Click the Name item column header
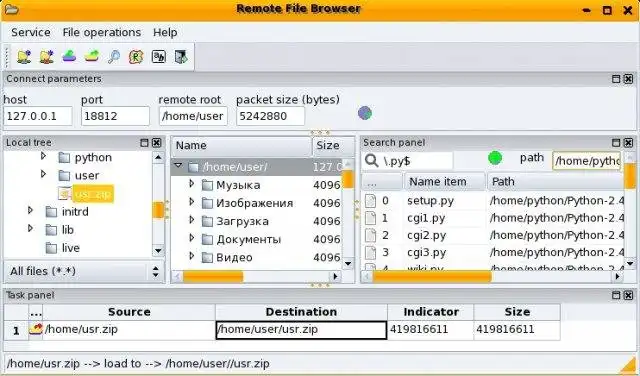Viewport: 640px width, 376px height. (x=445, y=182)
